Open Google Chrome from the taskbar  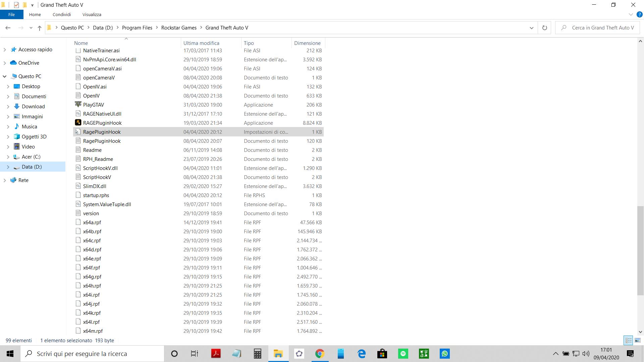tap(320, 354)
